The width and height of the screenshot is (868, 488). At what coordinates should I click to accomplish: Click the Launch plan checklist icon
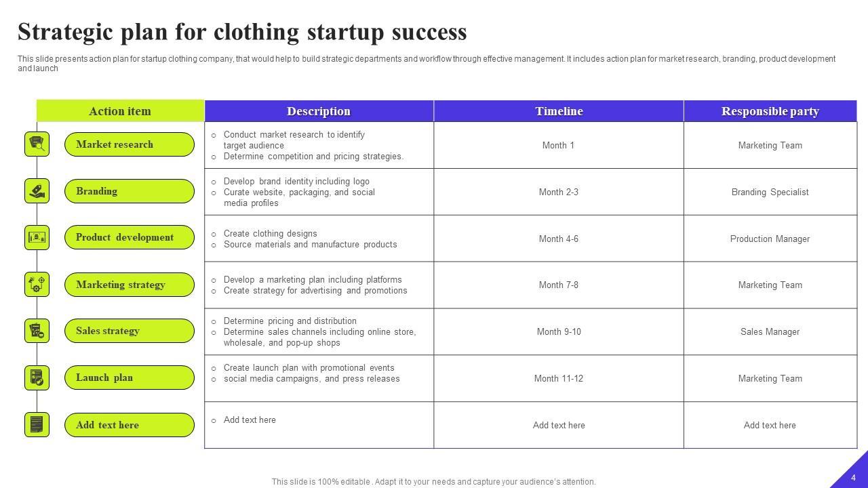coord(37,378)
